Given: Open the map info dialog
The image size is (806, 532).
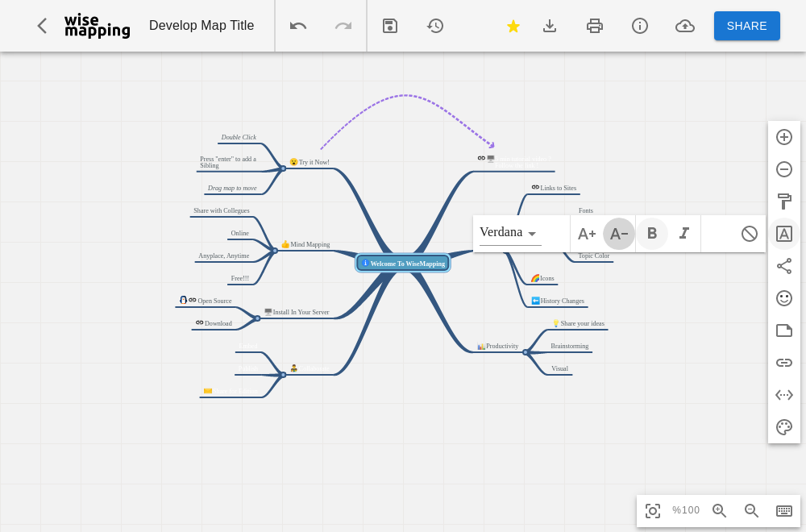Looking at the screenshot, I should [640, 26].
